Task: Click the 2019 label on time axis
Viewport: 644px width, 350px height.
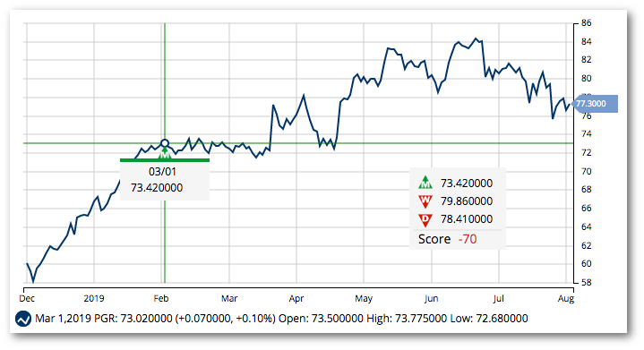Action: [x=94, y=298]
